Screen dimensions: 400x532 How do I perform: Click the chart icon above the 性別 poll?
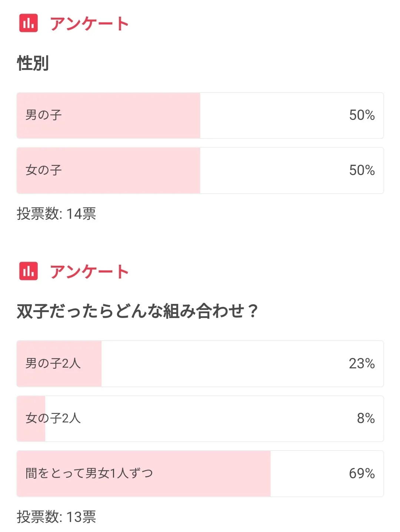[x=29, y=23]
